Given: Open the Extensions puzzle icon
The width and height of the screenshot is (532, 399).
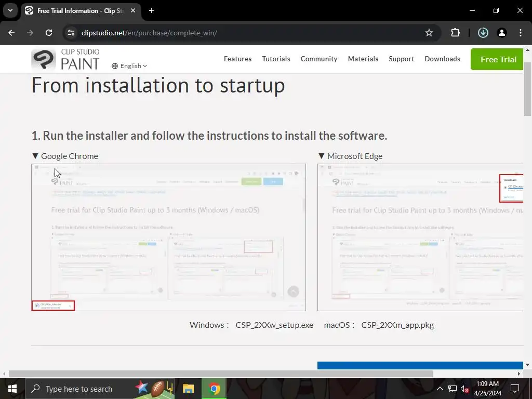Looking at the screenshot, I should click(x=455, y=33).
